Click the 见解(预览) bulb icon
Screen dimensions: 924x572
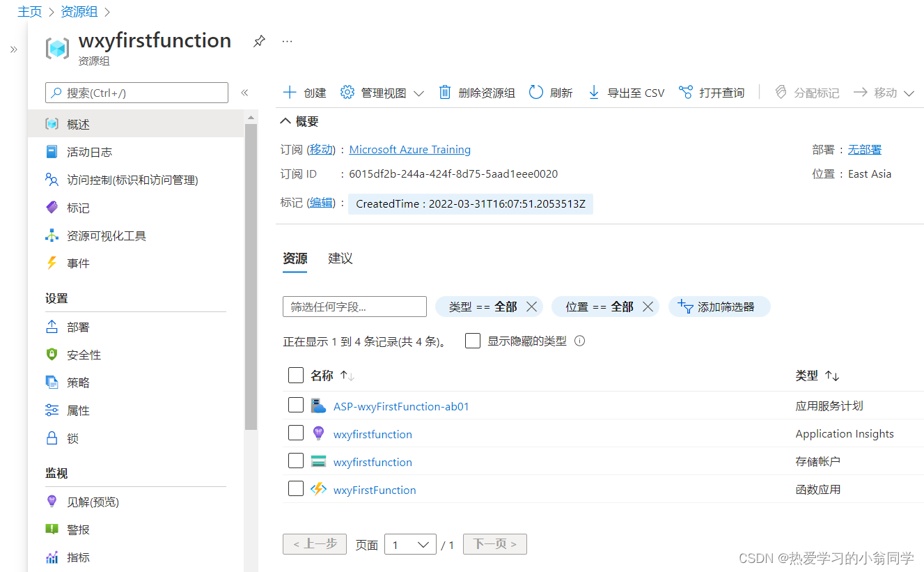(x=52, y=502)
